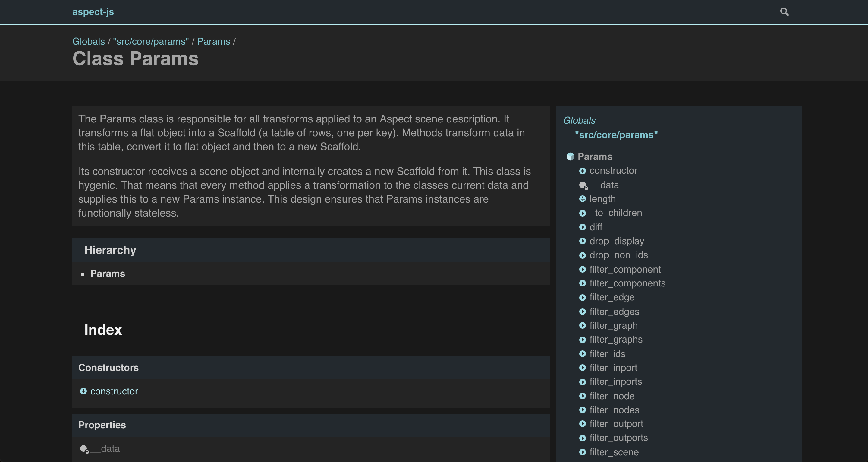
Task: Click the length accessor icon
Action: (x=582, y=199)
